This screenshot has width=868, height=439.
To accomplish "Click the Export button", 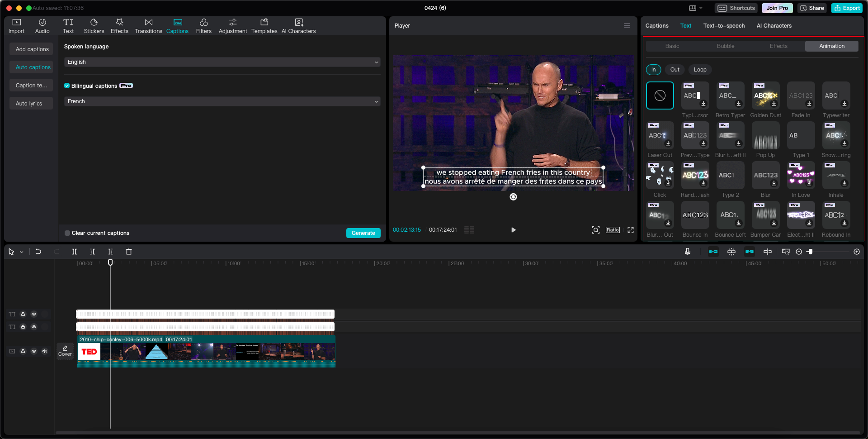I will tap(846, 8).
